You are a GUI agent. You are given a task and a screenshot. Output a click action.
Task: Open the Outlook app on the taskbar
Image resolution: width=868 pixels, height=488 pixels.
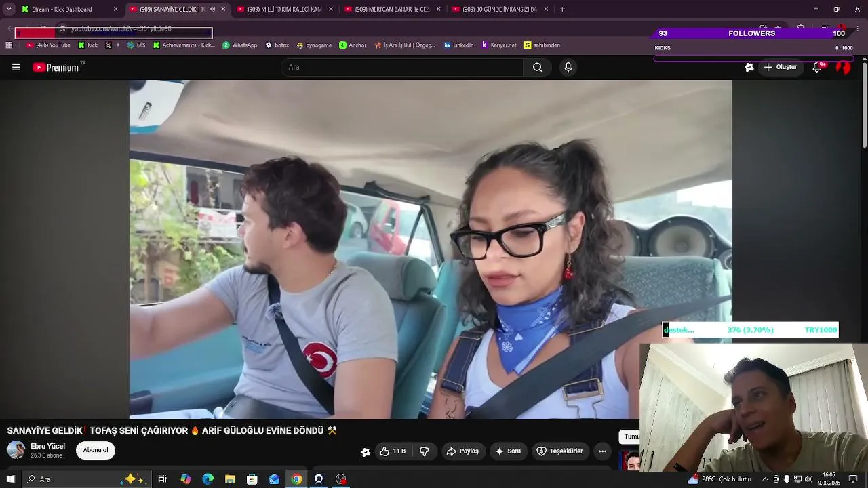pos(275,479)
